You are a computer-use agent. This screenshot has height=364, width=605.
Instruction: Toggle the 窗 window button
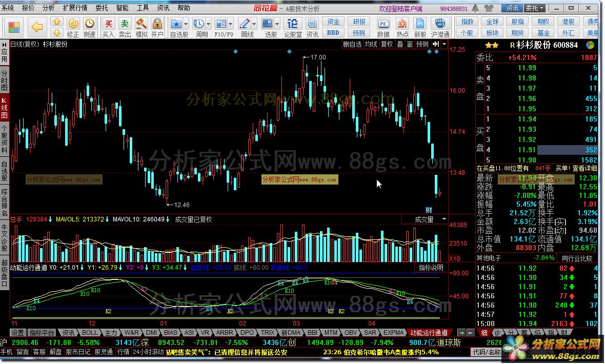click(410, 45)
